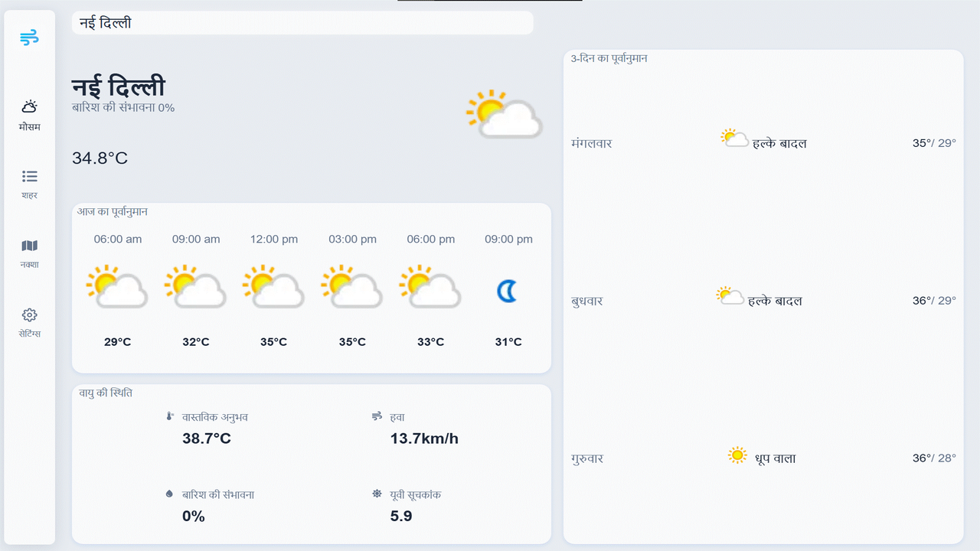Select the मंगलवार forecast row
The height and width of the screenshot is (551, 980).
763,143
